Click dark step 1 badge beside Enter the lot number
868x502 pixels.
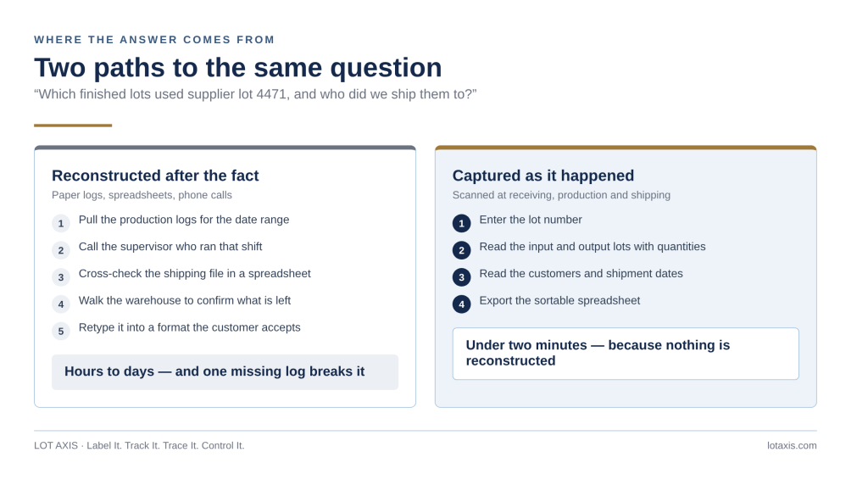point(462,223)
